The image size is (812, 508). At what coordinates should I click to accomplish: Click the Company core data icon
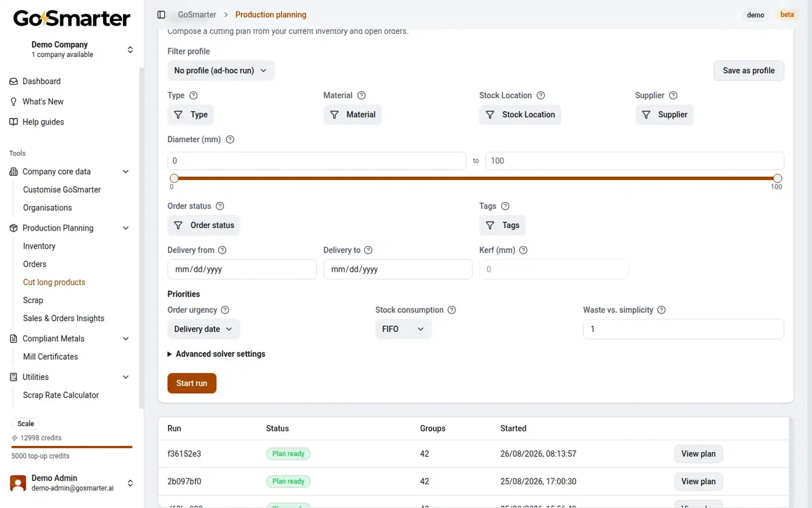tap(14, 172)
